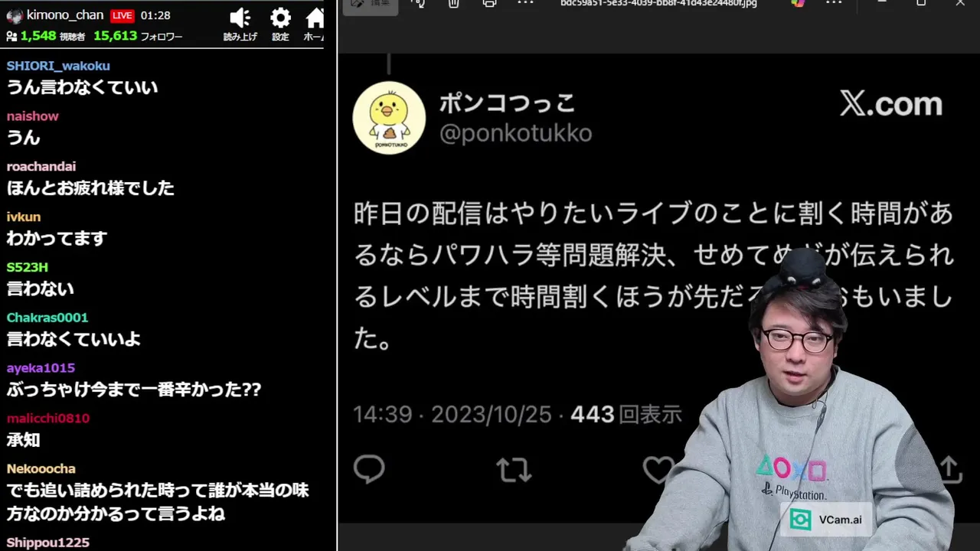Click username ivkun in chat

tap(24, 217)
